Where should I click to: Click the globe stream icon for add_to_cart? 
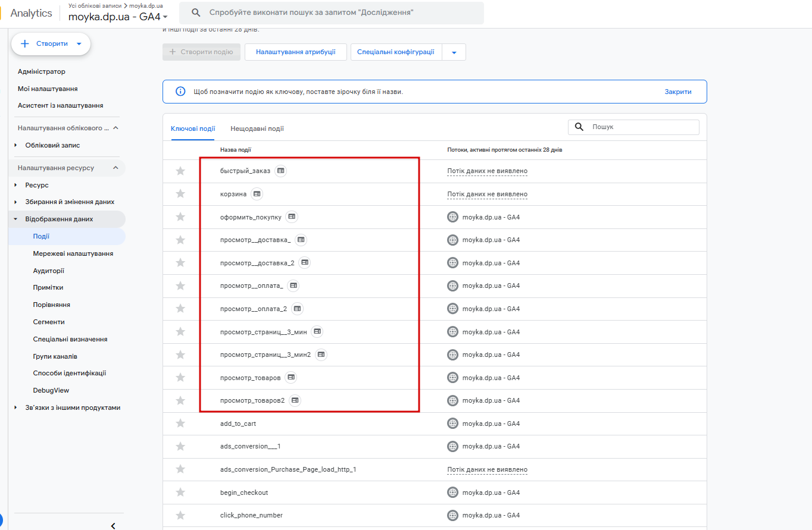[x=453, y=424]
